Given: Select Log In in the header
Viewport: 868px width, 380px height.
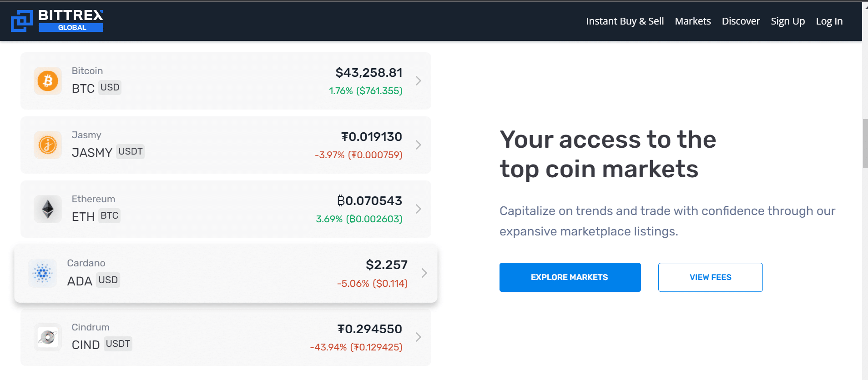Looking at the screenshot, I should [829, 21].
